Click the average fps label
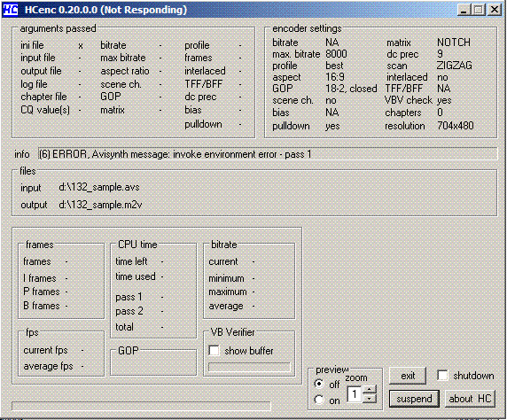The width and height of the screenshot is (507, 420). 48,366
